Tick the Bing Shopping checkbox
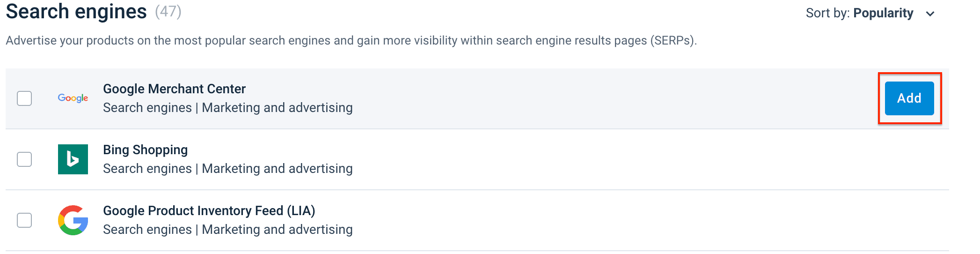The width and height of the screenshot is (980, 254). pos(24,159)
